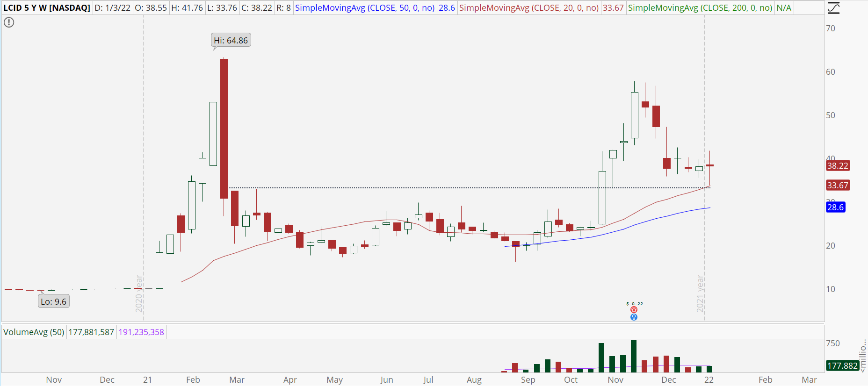Select the dotted horizontal price level line
The width and height of the screenshot is (868, 386).
(x=469, y=188)
